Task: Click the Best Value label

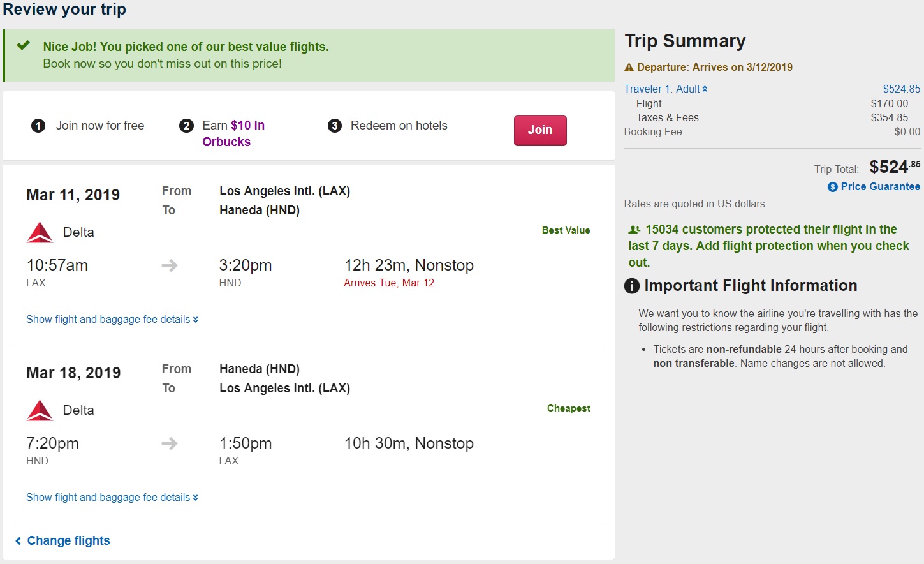Action: coord(566,230)
